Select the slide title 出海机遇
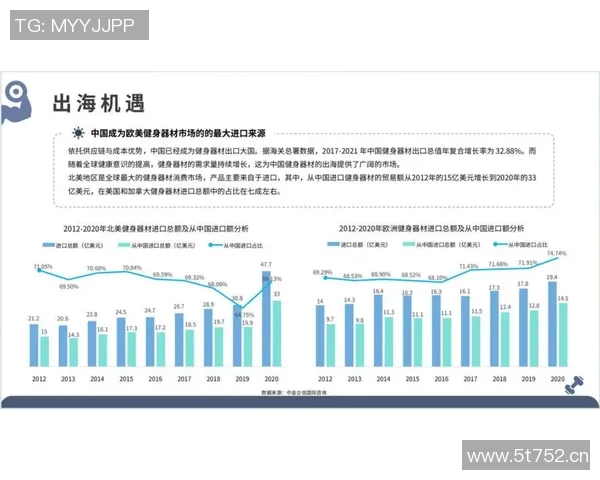Image resolution: width=600 pixels, height=480 pixels. point(99,103)
